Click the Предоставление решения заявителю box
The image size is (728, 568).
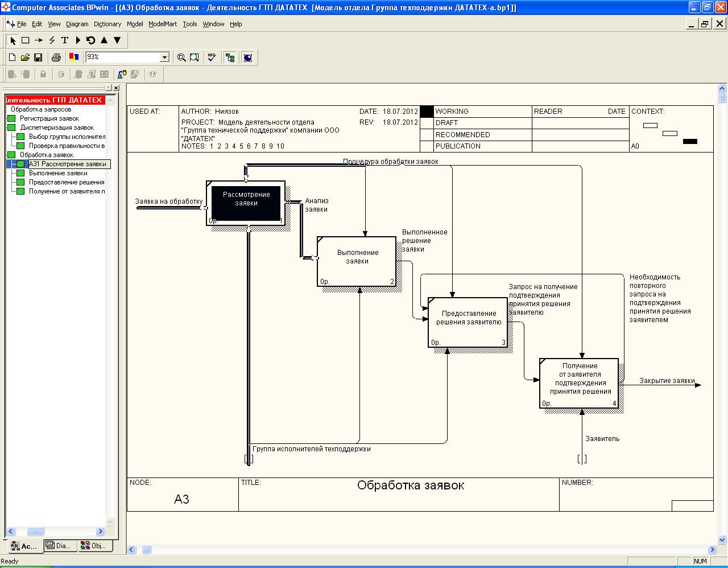click(468, 322)
